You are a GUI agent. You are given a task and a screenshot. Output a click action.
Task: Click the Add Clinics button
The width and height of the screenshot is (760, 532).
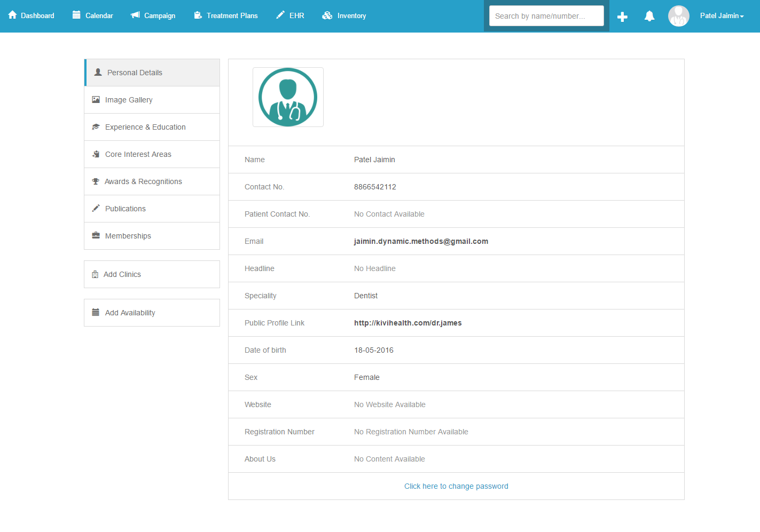[x=152, y=274]
